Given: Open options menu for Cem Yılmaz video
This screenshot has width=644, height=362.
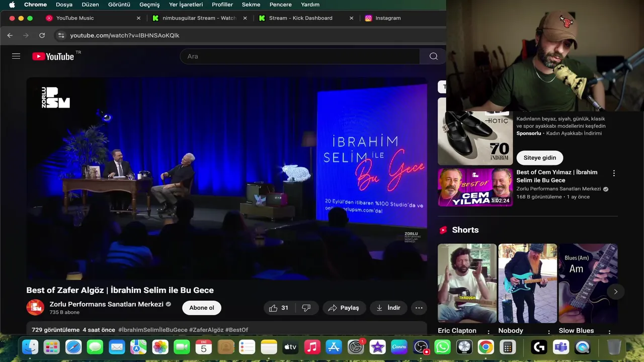Looking at the screenshot, I should tap(614, 173).
